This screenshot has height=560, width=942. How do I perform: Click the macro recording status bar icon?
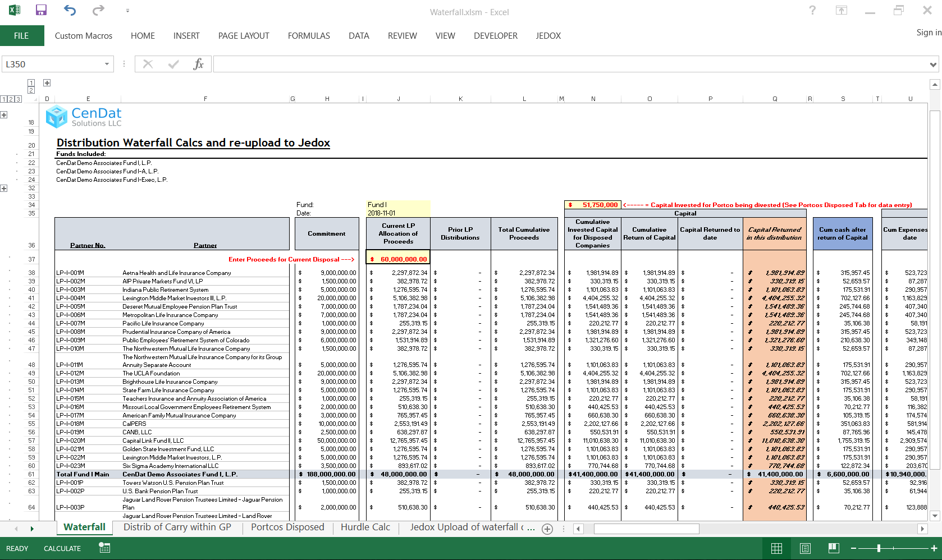pos(104,548)
